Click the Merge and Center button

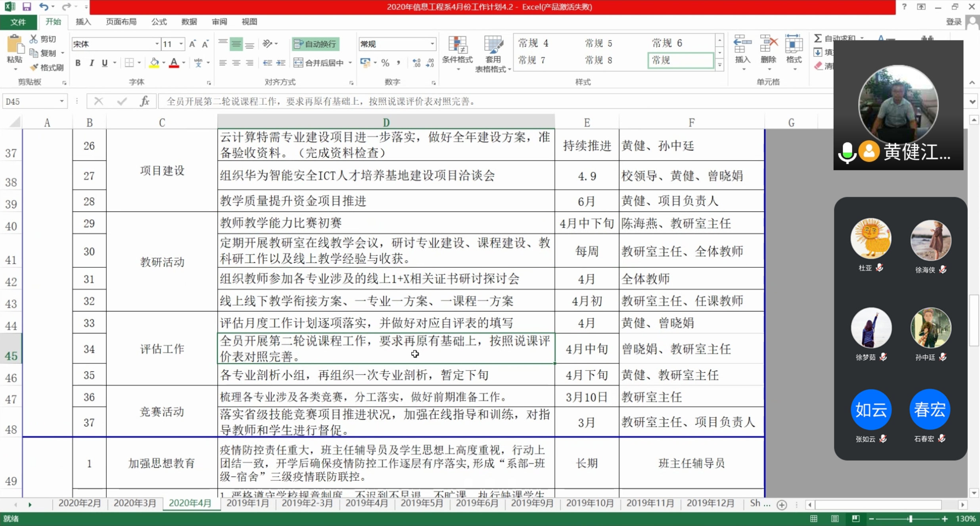tap(319, 63)
